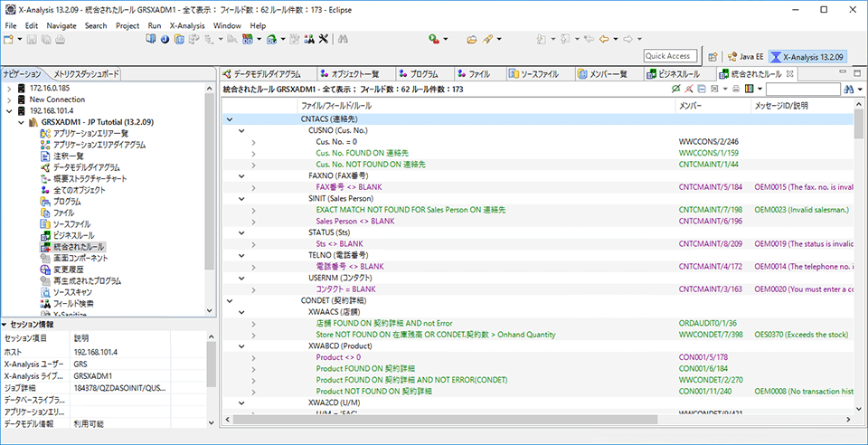Open the dropdown next to DD icon
868x445 pixels.
coord(259,39)
